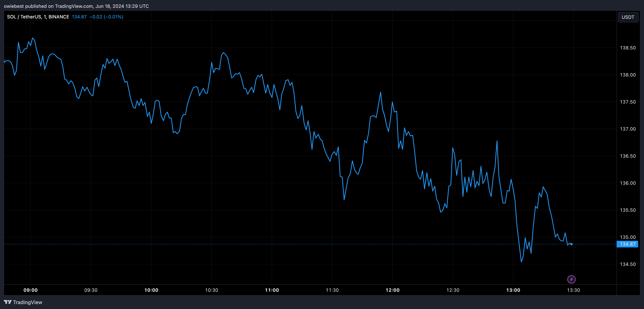
Task: Click the USDT currency button
Action: tap(628, 17)
